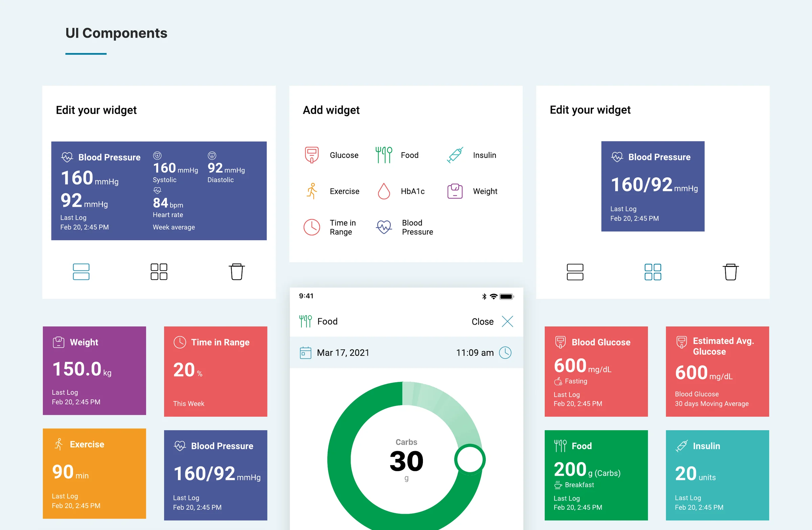
Task: Click the wide Blood Pressure widget preview card
Action: [159, 191]
